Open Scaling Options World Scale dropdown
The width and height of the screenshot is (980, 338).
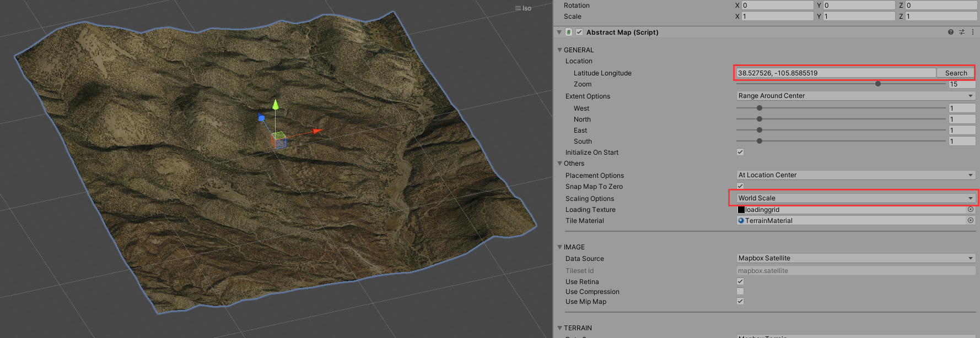pyautogui.click(x=856, y=198)
